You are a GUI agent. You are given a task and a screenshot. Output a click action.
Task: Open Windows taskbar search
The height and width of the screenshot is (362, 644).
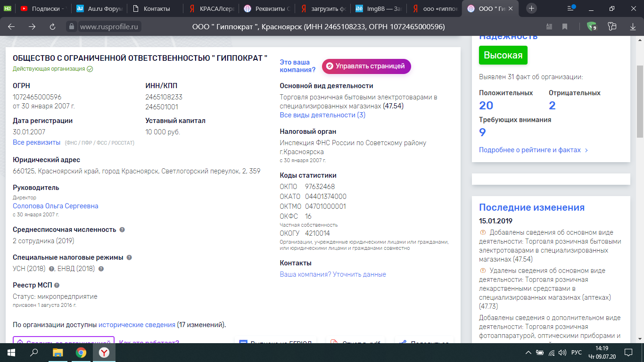tap(34, 353)
